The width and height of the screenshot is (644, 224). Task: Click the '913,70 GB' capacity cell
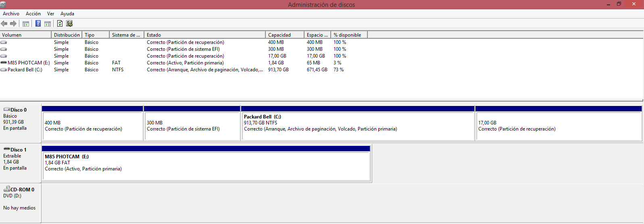pos(278,69)
